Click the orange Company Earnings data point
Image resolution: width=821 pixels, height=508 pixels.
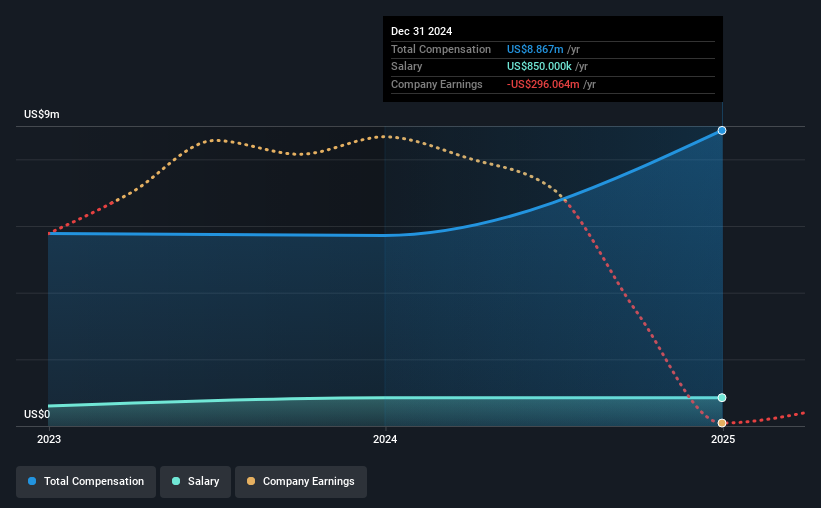tap(722, 423)
